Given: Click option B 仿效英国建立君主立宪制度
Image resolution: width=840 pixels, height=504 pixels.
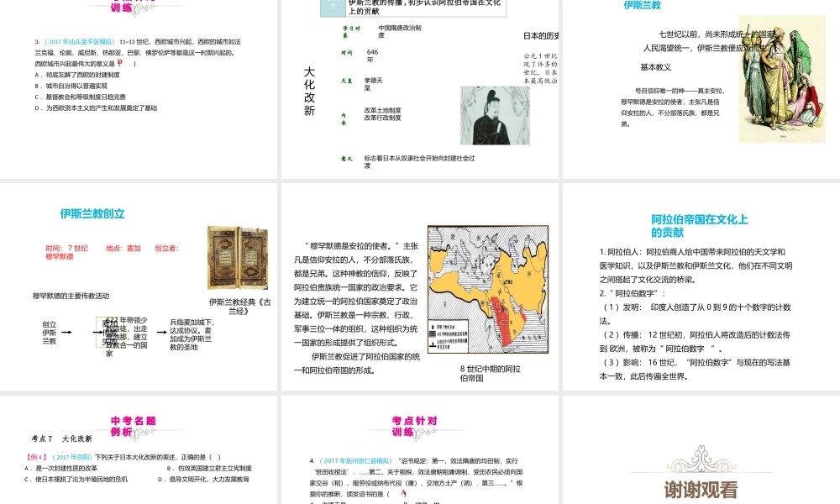Looking at the screenshot, I should point(209,468).
